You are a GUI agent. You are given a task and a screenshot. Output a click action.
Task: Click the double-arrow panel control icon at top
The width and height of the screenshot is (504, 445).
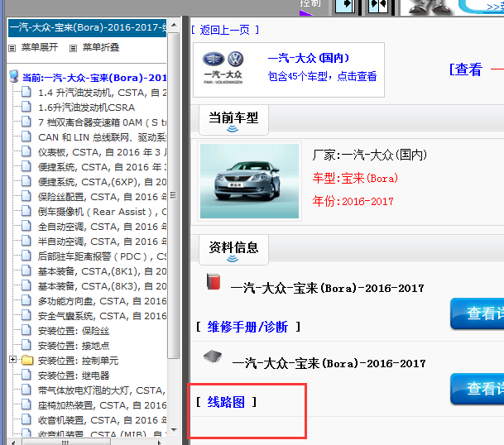379,6
